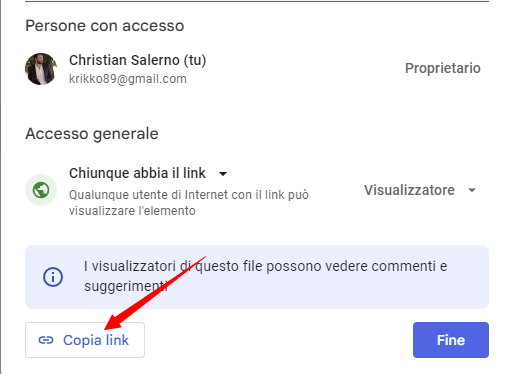This screenshot has height=374, width=509.
Task: Click the 'visualizzare l'elemento' description line
Action: (132, 211)
